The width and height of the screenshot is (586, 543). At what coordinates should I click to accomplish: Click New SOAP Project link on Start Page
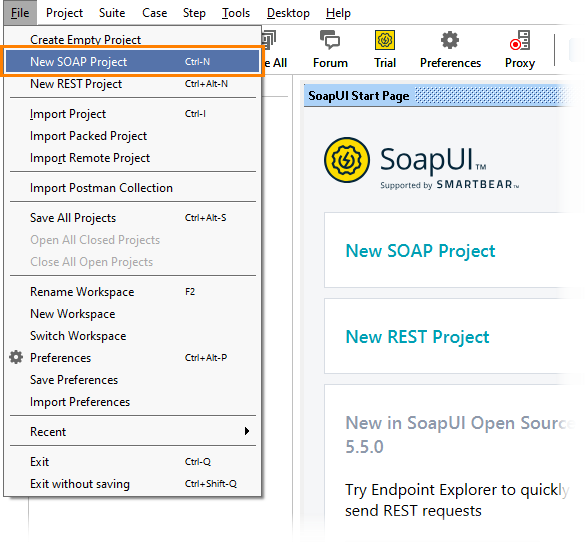point(420,251)
